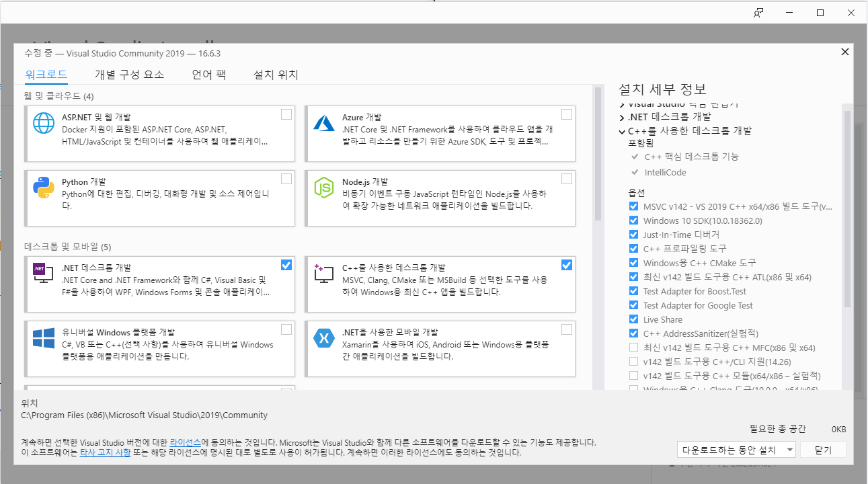Screen dimensions: 868x484
Task: Check .NET을 사용한 모바일 개발 workload
Action: (567, 329)
